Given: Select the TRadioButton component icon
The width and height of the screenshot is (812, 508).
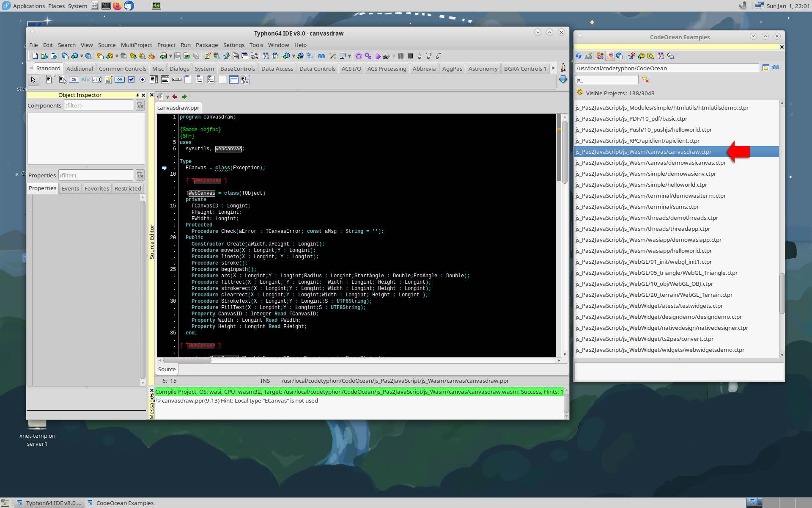Looking at the screenshot, I should coord(143,80).
